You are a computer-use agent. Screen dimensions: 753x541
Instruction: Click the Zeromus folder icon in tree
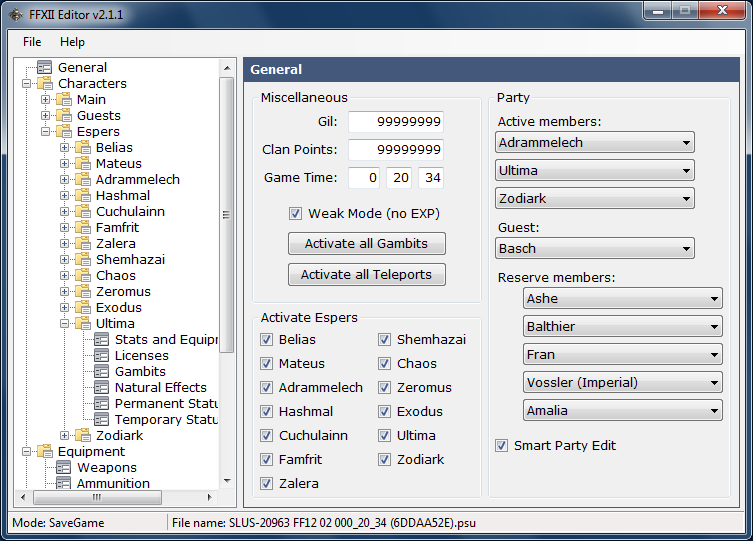83,291
